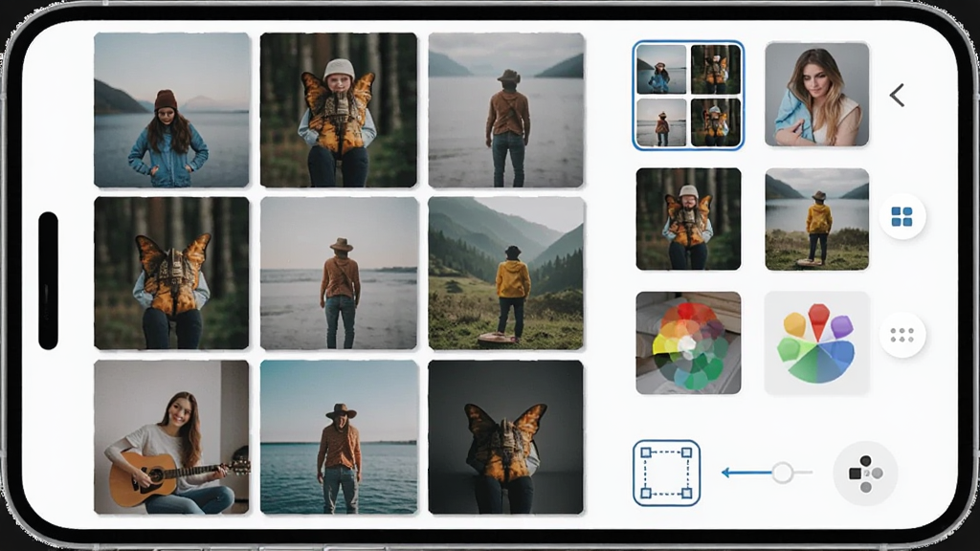Viewport: 980px width, 551px height.
Task: Open cowboy hat man facing camera photo
Action: point(338,437)
